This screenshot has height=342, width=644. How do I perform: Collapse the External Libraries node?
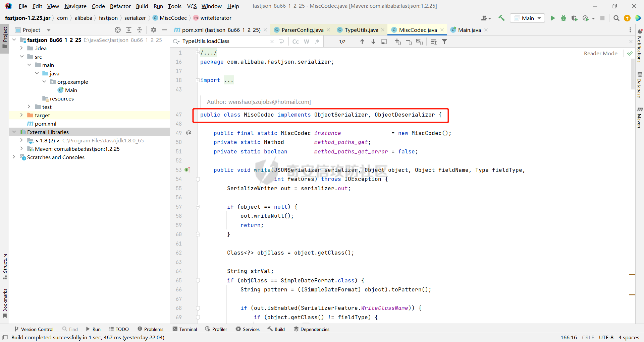coord(14,132)
